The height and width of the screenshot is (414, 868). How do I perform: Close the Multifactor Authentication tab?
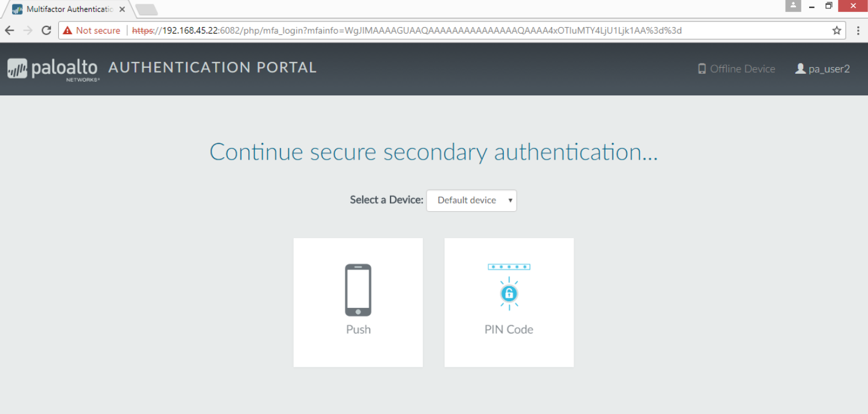122,10
